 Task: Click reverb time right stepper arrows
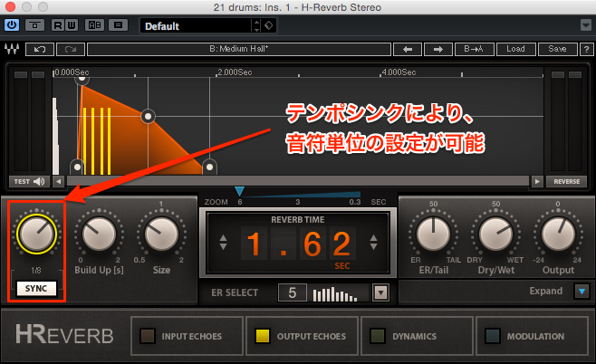point(374,243)
